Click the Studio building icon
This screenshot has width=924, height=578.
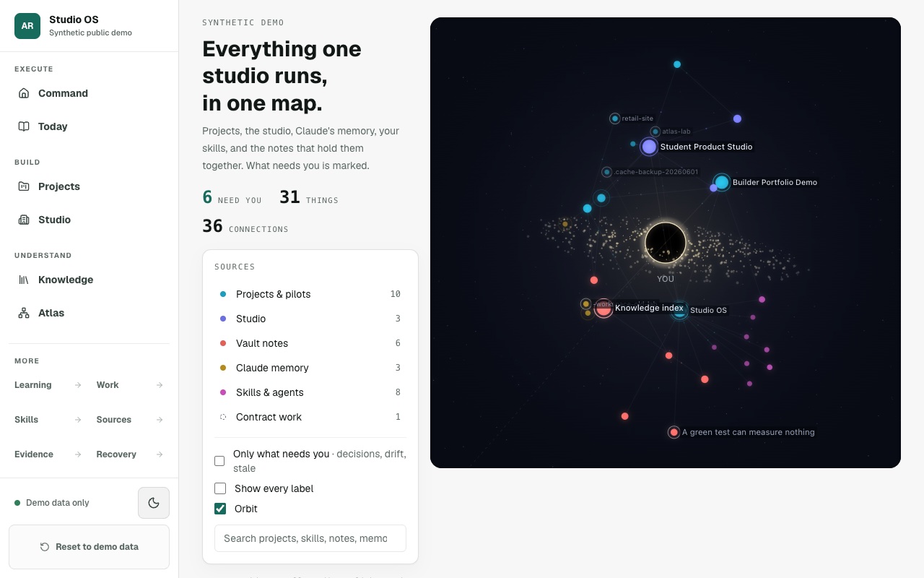[24, 220]
